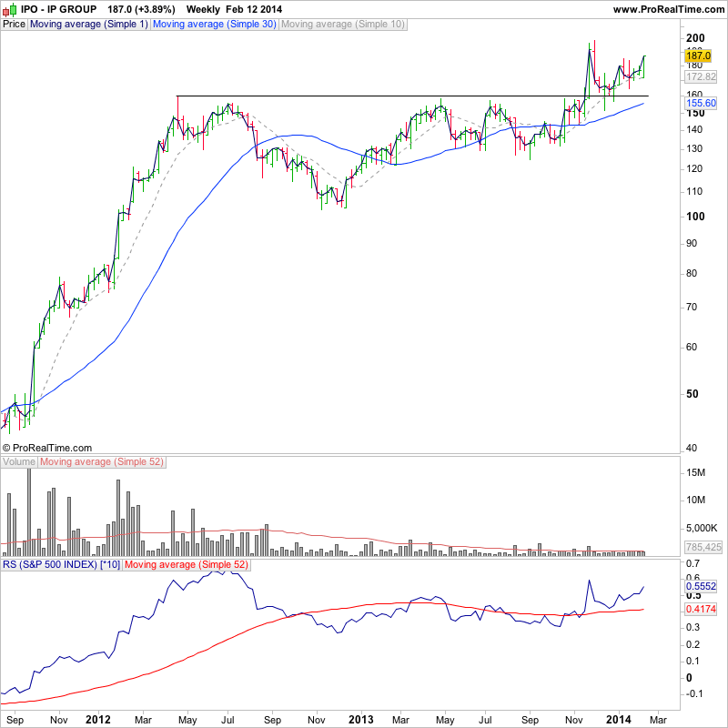Screen dimensions: 728x728
Task: Click the IPO - IP GROUP title
Action: click(x=58, y=9)
